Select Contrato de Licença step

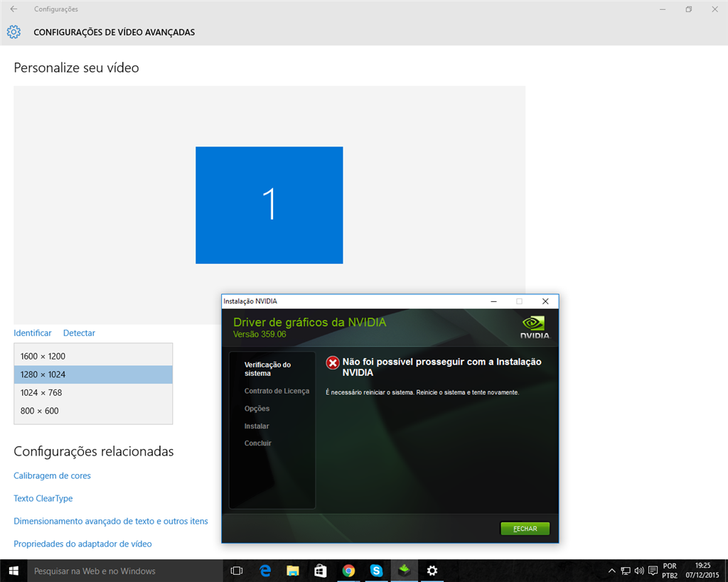[277, 391]
